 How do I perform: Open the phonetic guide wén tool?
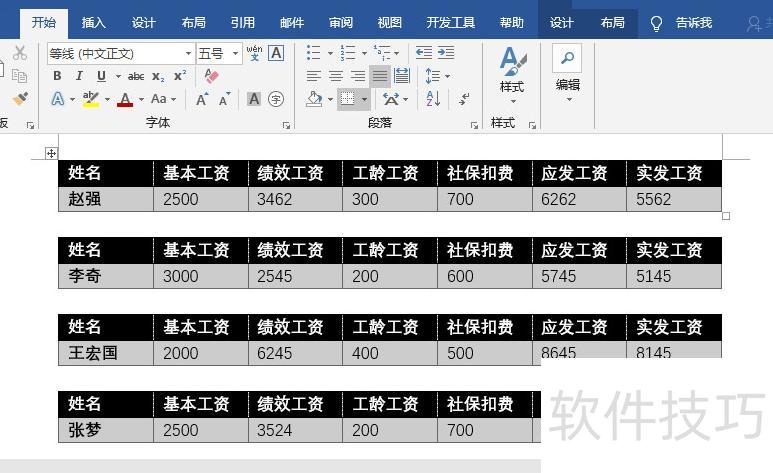click(254, 53)
